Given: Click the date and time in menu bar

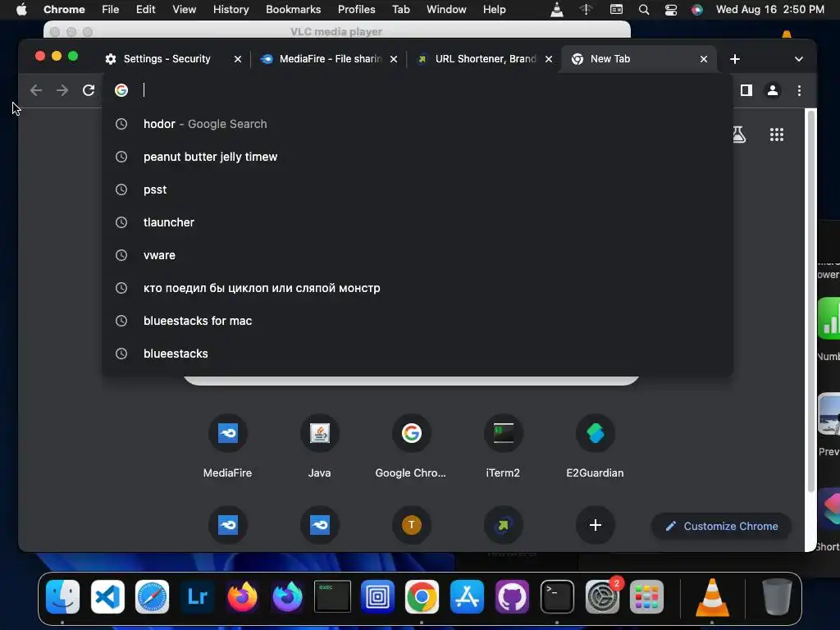Looking at the screenshot, I should point(769,10).
